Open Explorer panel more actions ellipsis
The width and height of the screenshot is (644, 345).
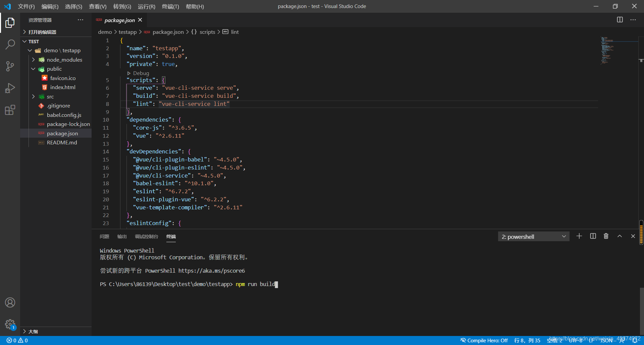pos(80,20)
